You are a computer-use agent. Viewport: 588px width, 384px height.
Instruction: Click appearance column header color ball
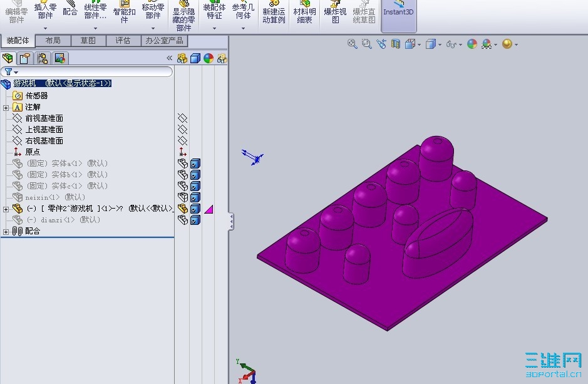(x=209, y=58)
